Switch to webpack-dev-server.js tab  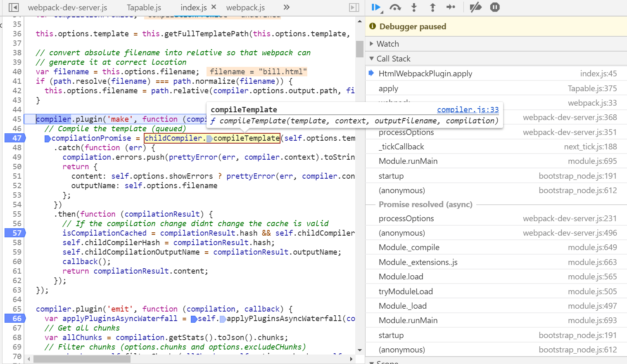pyautogui.click(x=67, y=8)
